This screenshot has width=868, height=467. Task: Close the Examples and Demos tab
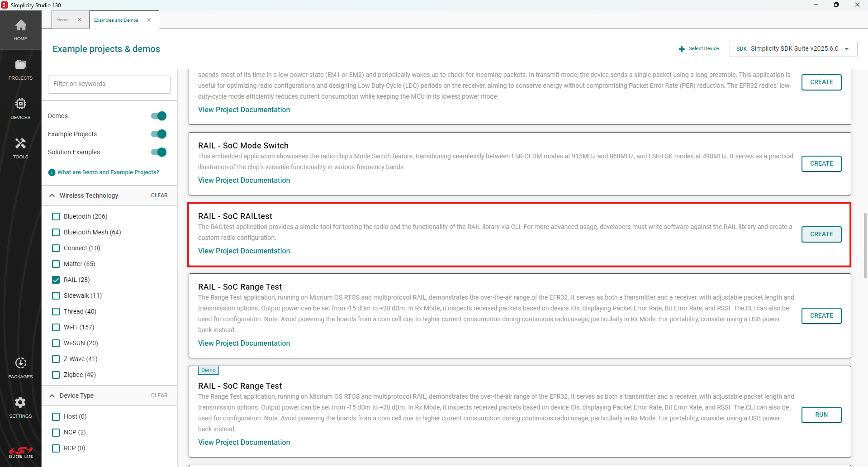coord(149,20)
